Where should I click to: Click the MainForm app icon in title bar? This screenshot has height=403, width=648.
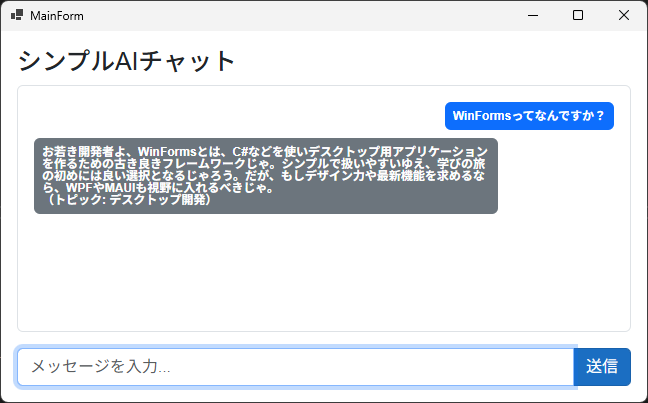point(17,15)
